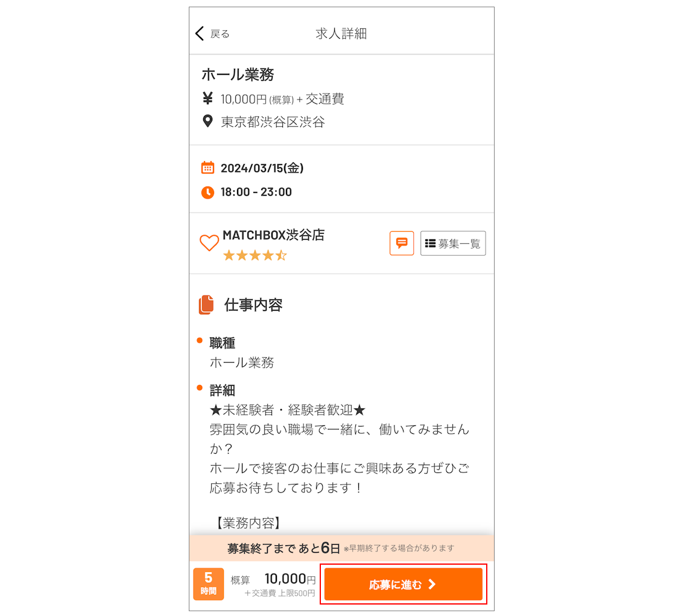684x616 pixels.
Task: Toggle the favorite heart for MATCHBOX渋谷店
Action: coord(209,243)
